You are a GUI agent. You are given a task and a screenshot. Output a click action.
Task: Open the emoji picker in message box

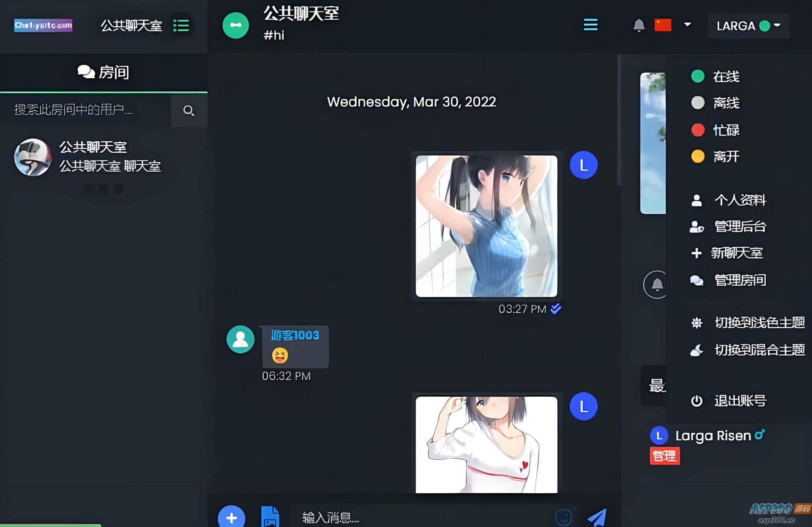pos(563,517)
